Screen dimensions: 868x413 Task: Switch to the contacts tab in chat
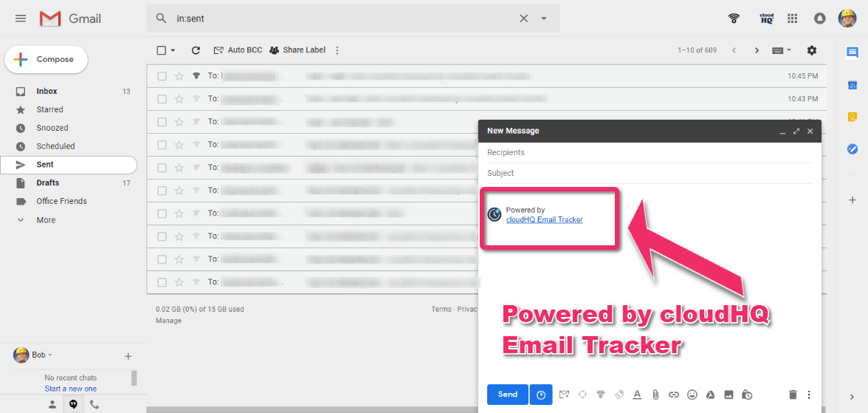click(52, 405)
